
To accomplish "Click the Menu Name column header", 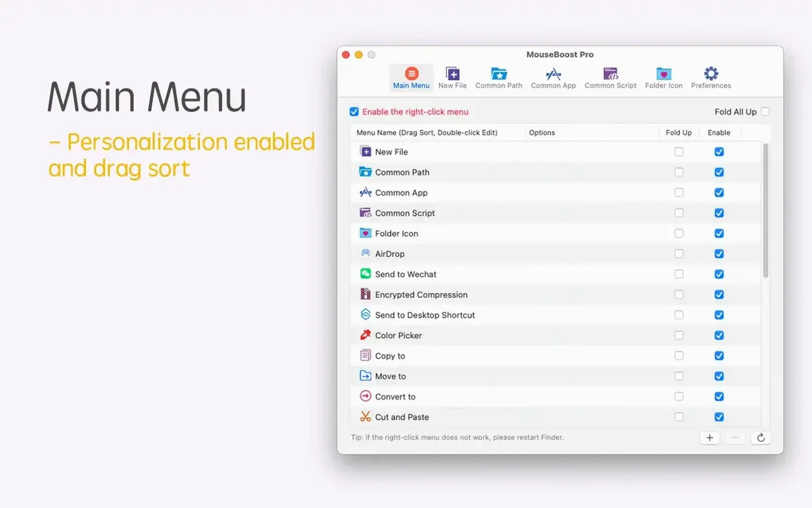I will [427, 132].
